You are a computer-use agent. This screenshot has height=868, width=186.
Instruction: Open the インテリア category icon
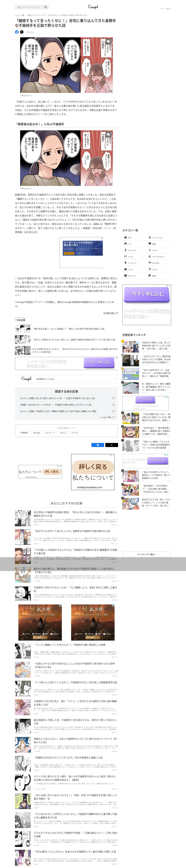point(126,263)
